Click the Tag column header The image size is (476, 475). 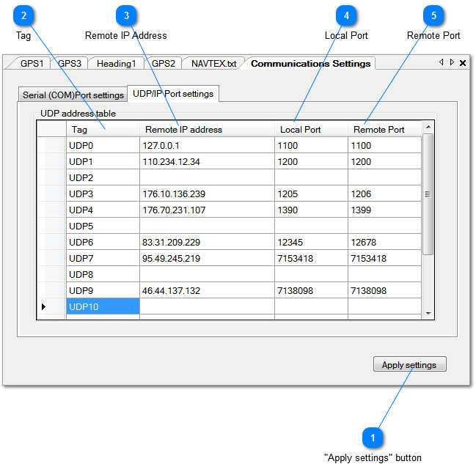(x=103, y=129)
